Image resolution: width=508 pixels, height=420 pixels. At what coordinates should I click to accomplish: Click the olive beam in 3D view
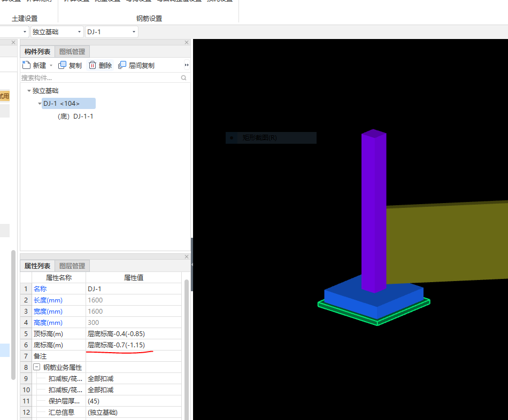pyautogui.click(x=447, y=243)
